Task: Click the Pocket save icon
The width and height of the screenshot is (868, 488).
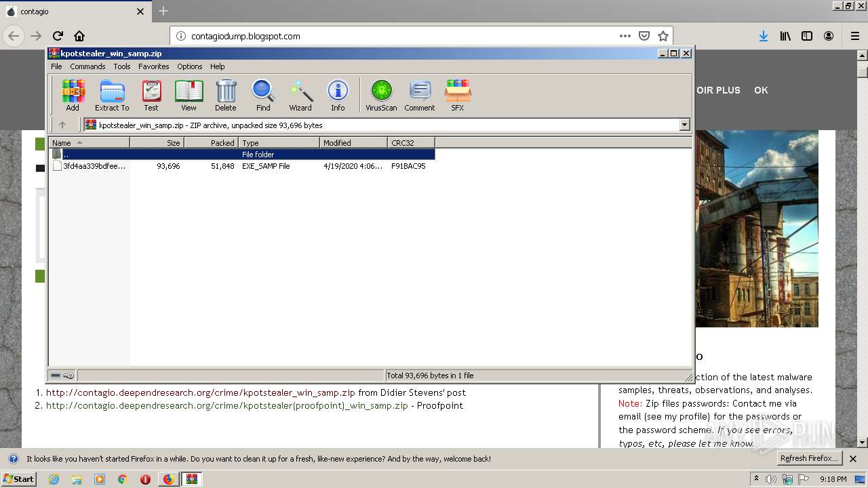Action: click(644, 36)
